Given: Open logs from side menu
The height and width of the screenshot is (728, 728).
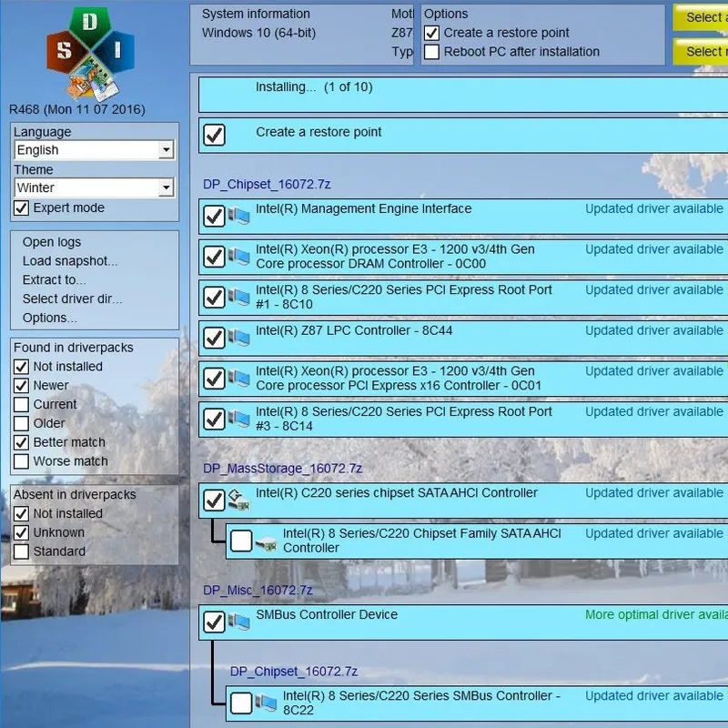Looking at the screenshot, I should pos(52,242).
